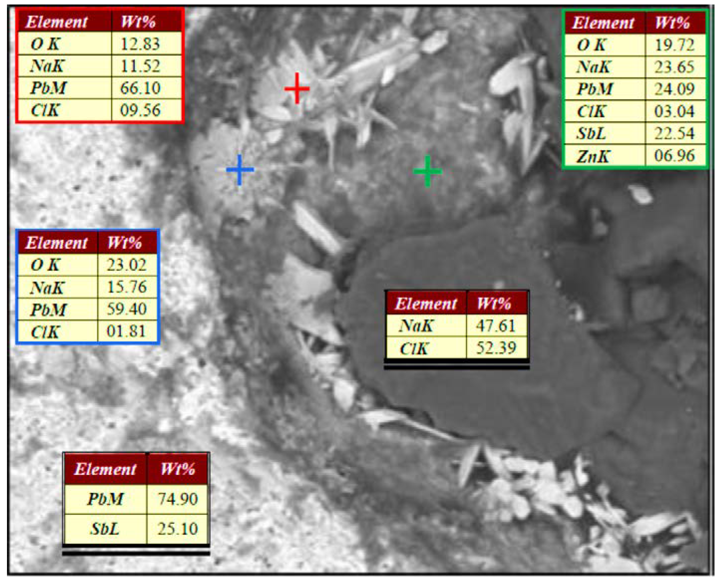Select ClK 52.39 cell in center table
Viewport: 723px width, 588px height.
tap(496, 348)
